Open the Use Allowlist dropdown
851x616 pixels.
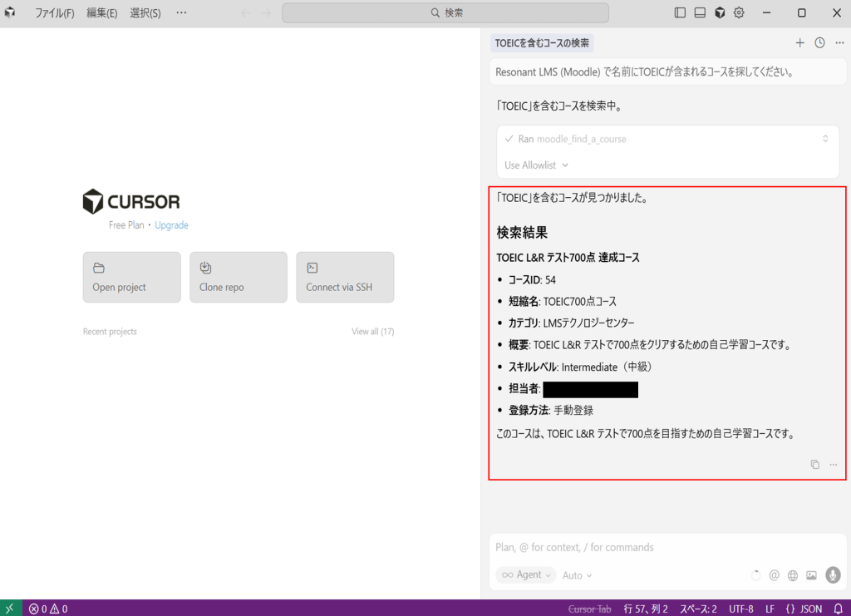tap(537, 165)
